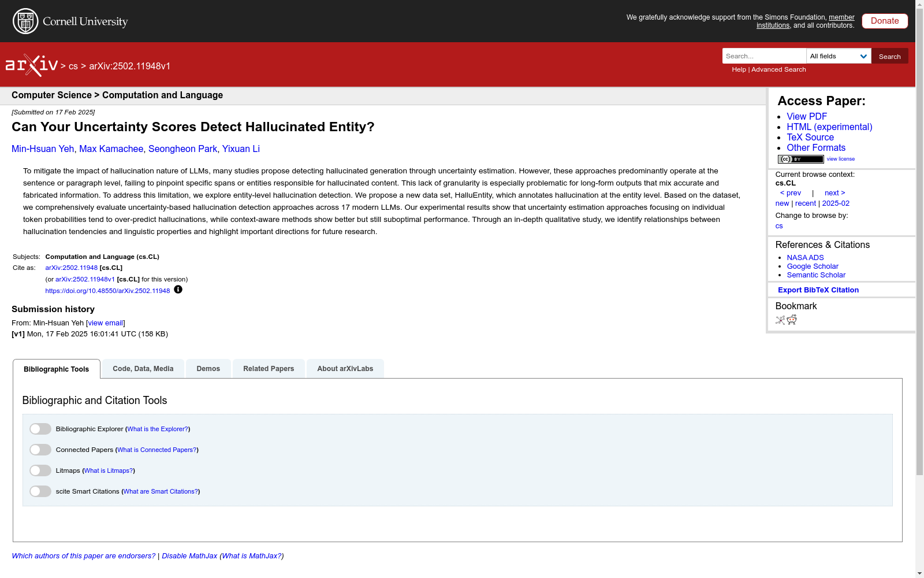Enable Connected Papers toggle
The width and height of the screenshot is (924, 578).
point(40,450)
